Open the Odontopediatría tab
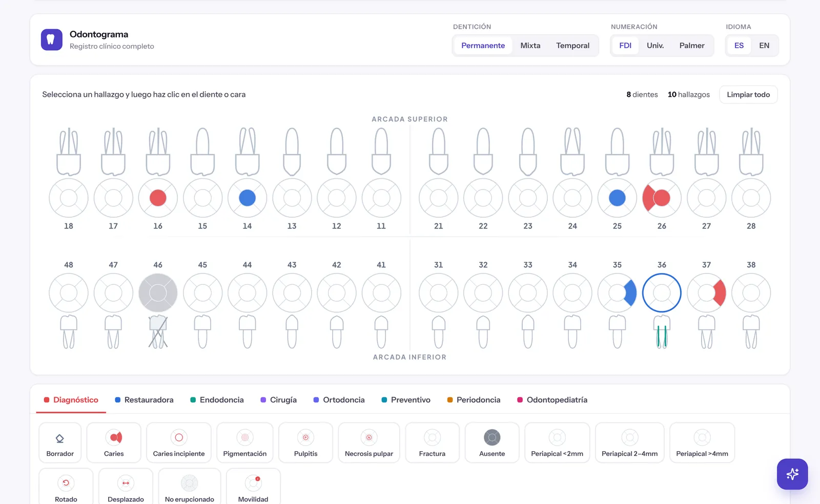This screenshot has height=504, width=820. (552, 400)
